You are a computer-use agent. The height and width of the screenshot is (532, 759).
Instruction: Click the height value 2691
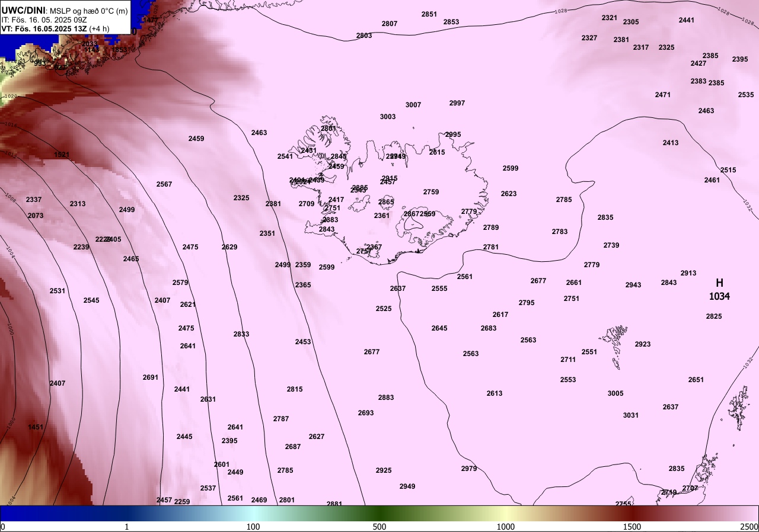click(x=151, y=377)
